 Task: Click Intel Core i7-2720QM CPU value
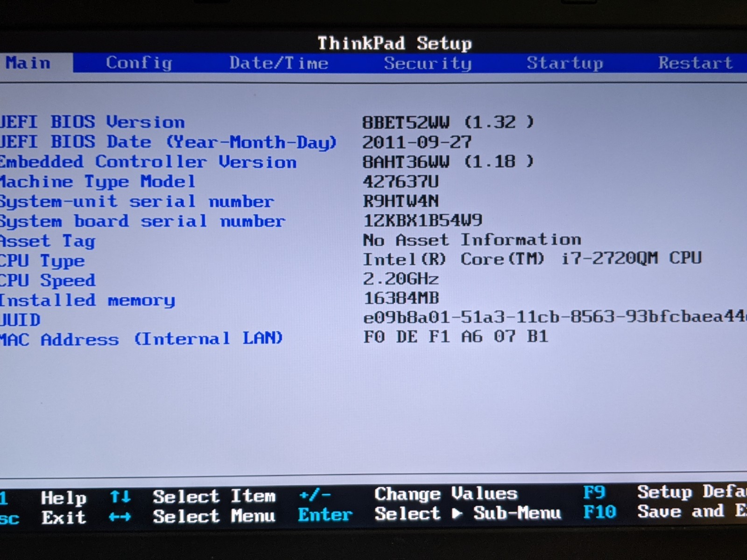(532, 259)
